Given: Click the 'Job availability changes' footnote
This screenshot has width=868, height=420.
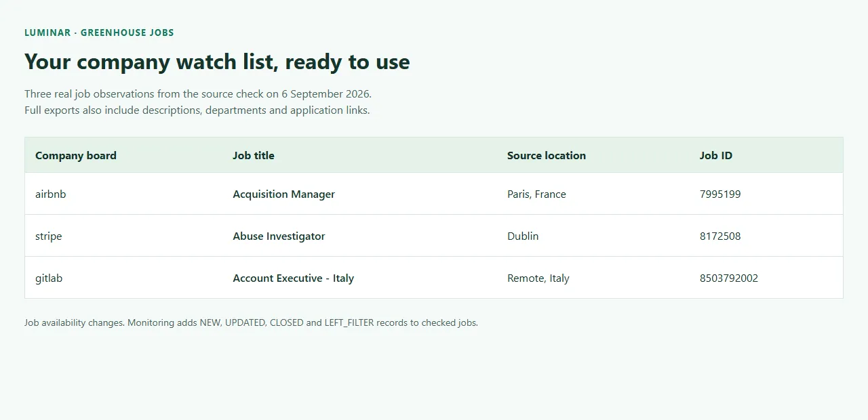Looking at the screenshot, I should pos(251,322).
